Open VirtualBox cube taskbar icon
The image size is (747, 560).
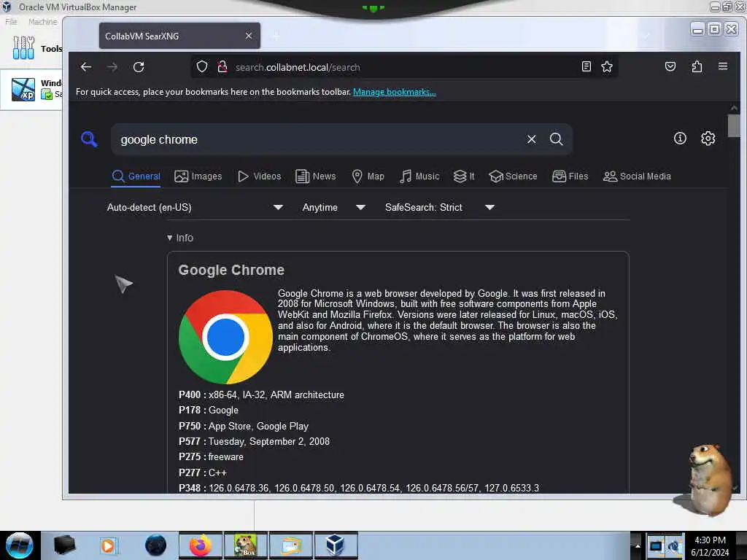pyautogui.click(x=336, y=545)
